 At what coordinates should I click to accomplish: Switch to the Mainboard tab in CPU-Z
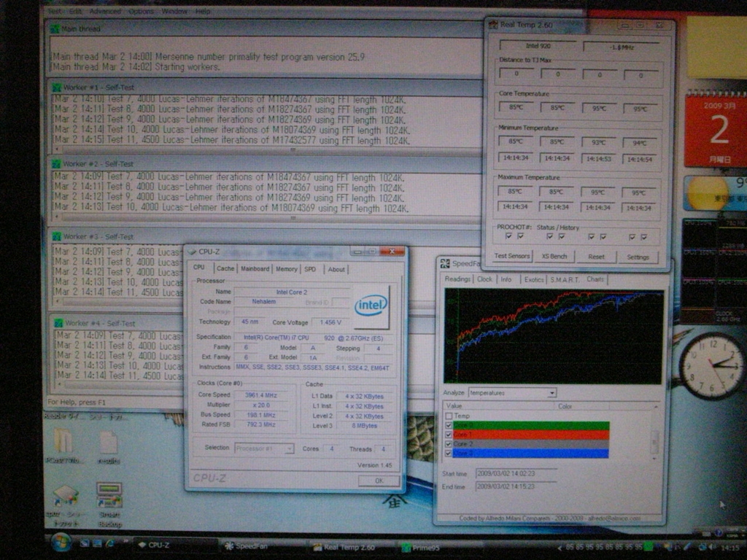[x=255, y=269]
